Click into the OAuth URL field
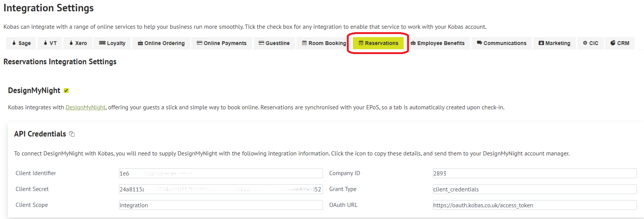This screenshot has width=644, height=219. (534, 205)
